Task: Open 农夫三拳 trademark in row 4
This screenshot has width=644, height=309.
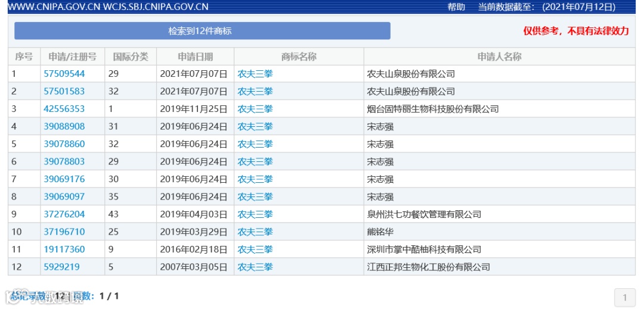Action: [x=255, y=127]
